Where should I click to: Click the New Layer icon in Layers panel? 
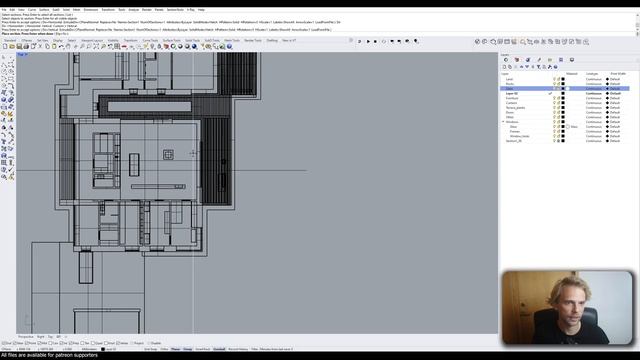pos(504,67)
